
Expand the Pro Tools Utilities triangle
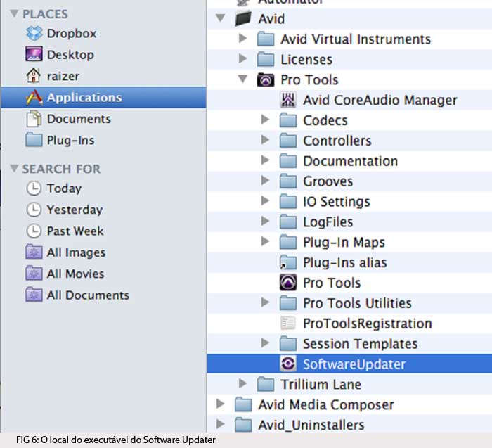pyautogui.click(x=265, y=302)
